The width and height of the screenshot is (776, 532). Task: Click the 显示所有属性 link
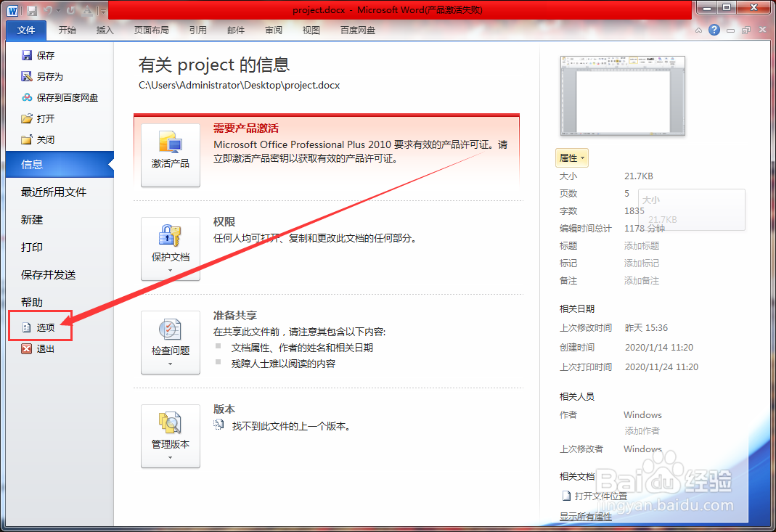586,516
